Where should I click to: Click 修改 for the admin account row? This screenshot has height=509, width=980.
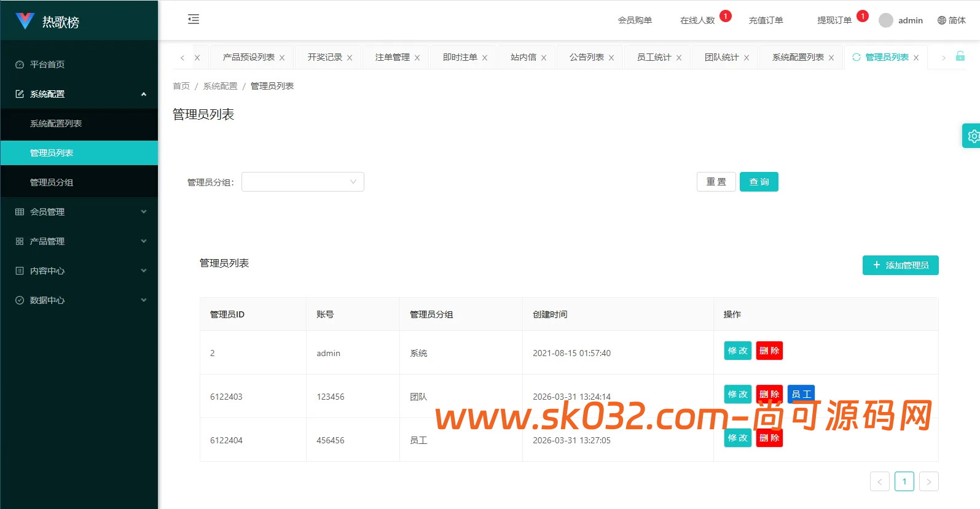[738, 351]
